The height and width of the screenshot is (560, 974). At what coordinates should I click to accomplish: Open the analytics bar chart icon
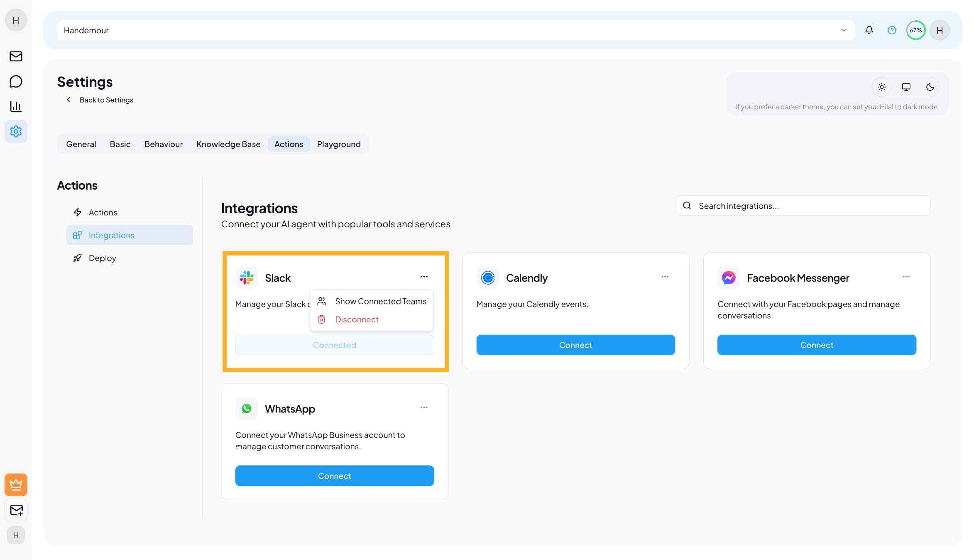16,106
